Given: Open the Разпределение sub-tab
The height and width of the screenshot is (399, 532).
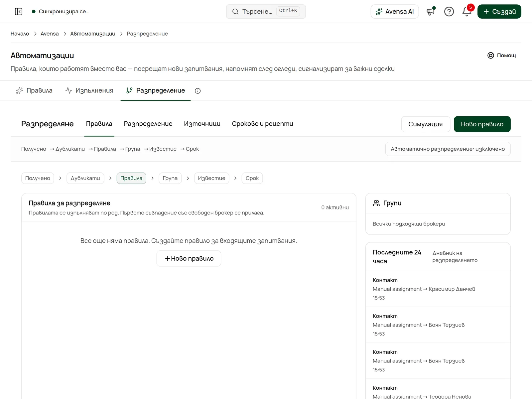Looking at the screenshot, I should pyautogui.click(x=148, y=124).
